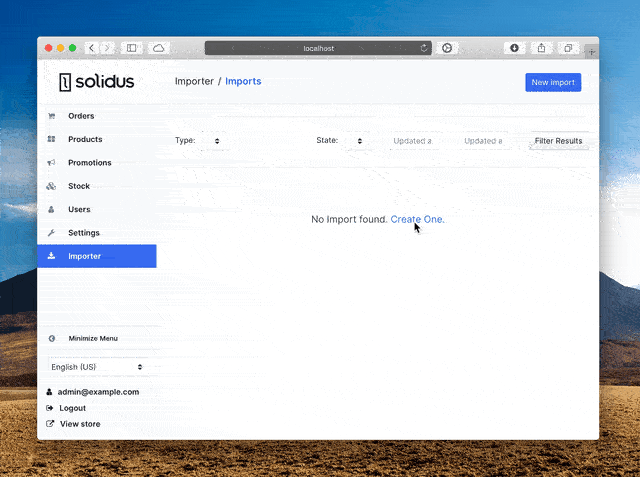Image resolution: width=640 pixels, height=477 pixels.
Task: Click the Orders cart icon
Action: tap(51, 116)
